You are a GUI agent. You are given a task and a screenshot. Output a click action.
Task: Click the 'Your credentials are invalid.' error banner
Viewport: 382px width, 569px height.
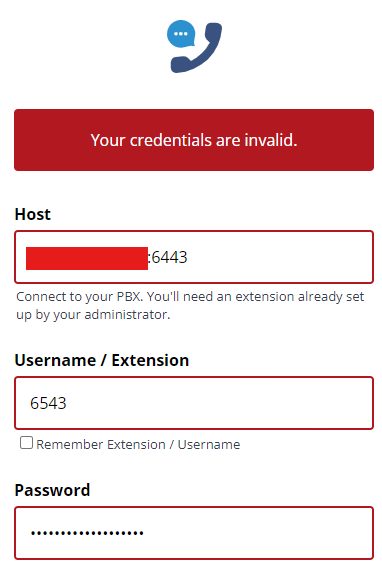point(194,140)
